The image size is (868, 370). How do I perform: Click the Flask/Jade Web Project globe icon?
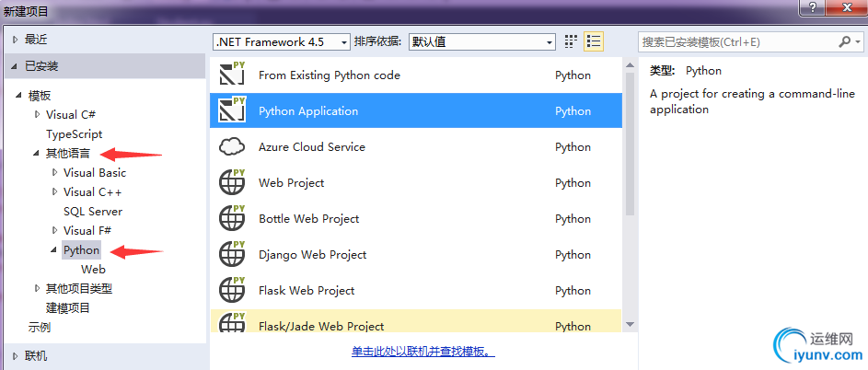coord(232,323)
